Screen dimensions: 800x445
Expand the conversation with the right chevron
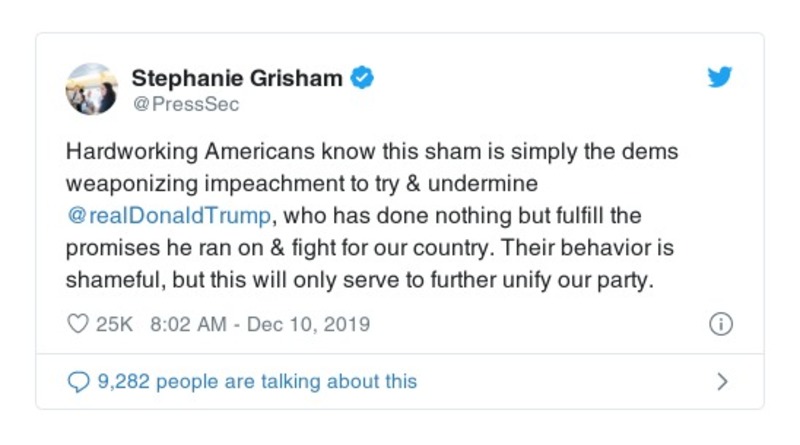(722, 381)
